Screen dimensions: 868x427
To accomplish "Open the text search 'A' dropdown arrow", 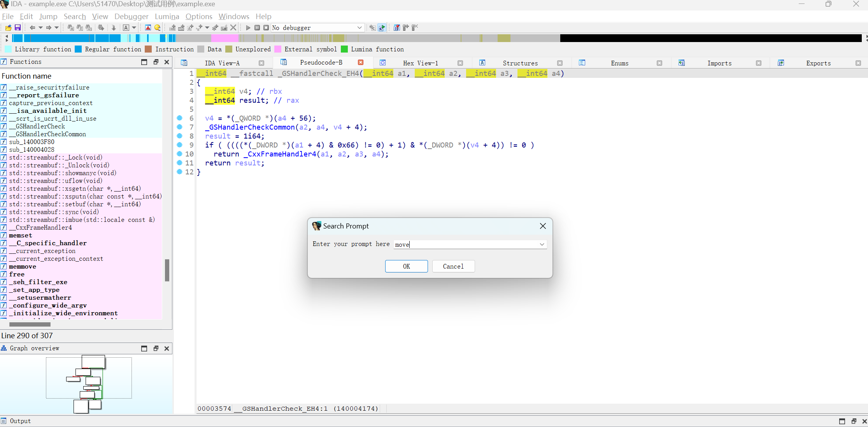I will [134, 28].
